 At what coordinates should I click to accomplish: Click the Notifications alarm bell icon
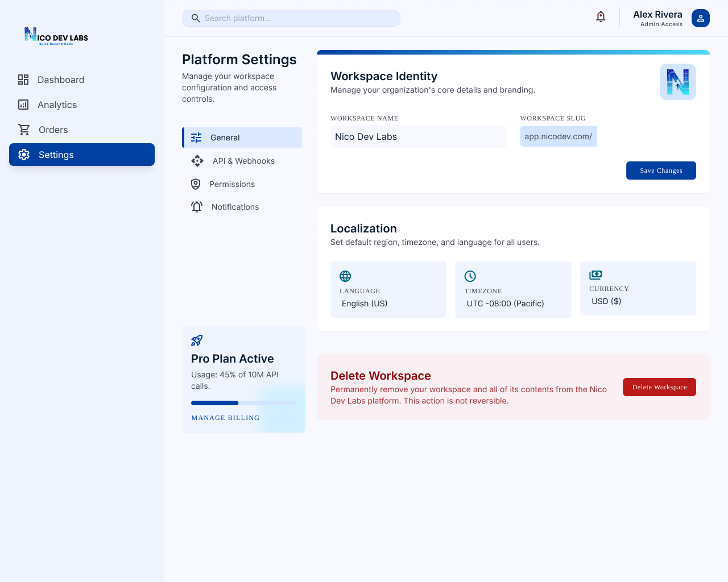point(197,207)
